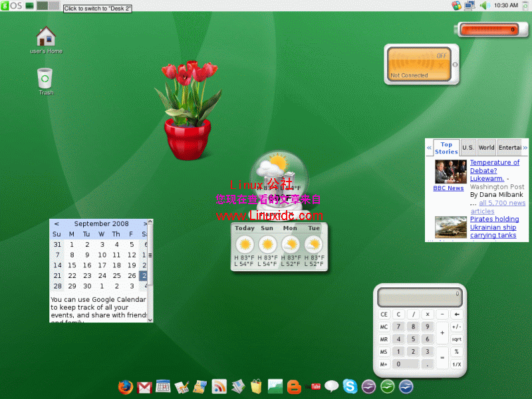Launch Firefox from the dock
The image size is (532, 399).
click(x=126, y=386)
